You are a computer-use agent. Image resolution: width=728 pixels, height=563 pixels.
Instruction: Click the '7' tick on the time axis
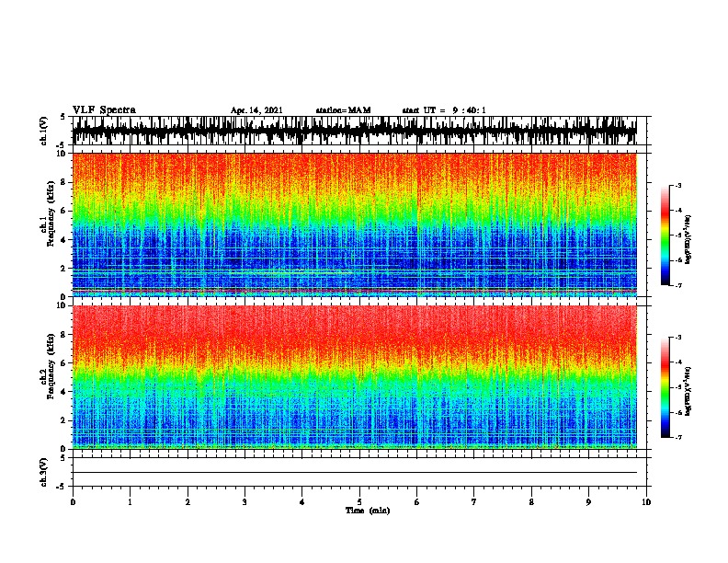[x=474, y=502]
